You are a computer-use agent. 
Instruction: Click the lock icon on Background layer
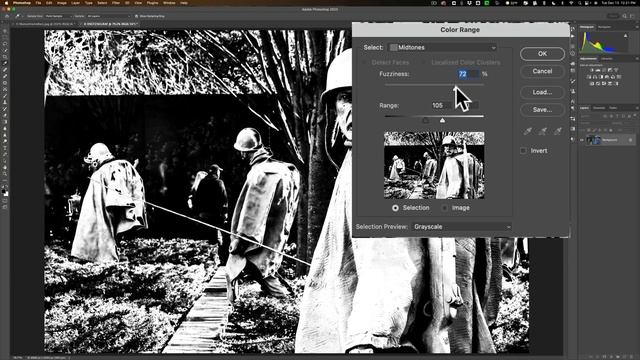point(630,140)
